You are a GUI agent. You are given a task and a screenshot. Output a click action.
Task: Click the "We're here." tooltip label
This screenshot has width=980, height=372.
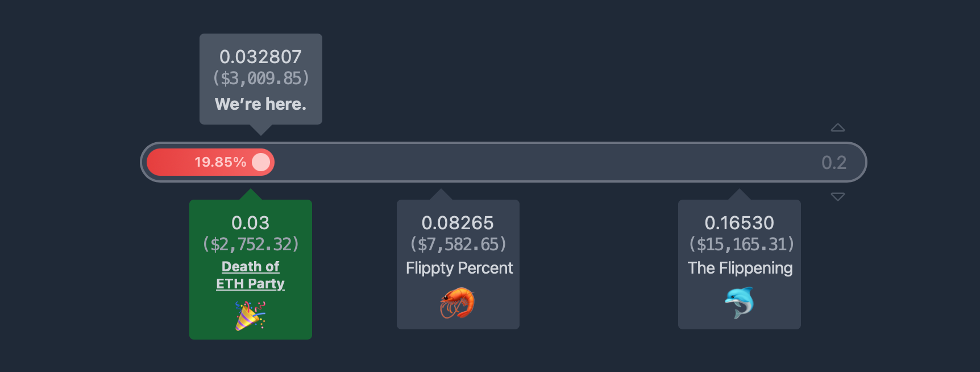(260, 104)
